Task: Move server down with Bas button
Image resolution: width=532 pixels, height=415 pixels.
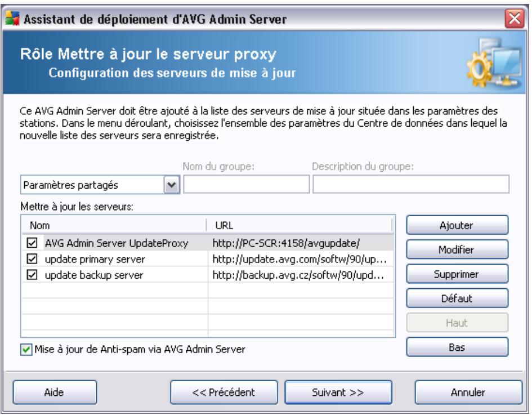Action: point(457,347)
